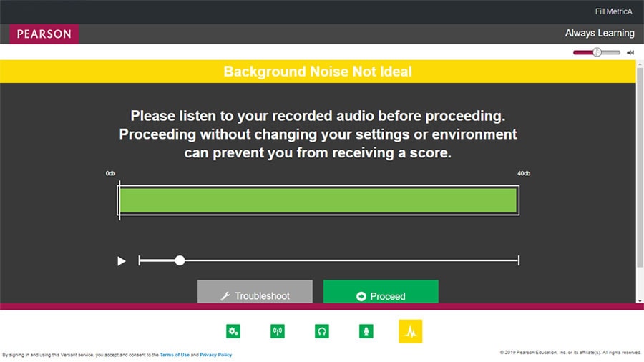Open the headphones check step
The image size is (644, 362).
pyautogui.click(x=322, y=331)
